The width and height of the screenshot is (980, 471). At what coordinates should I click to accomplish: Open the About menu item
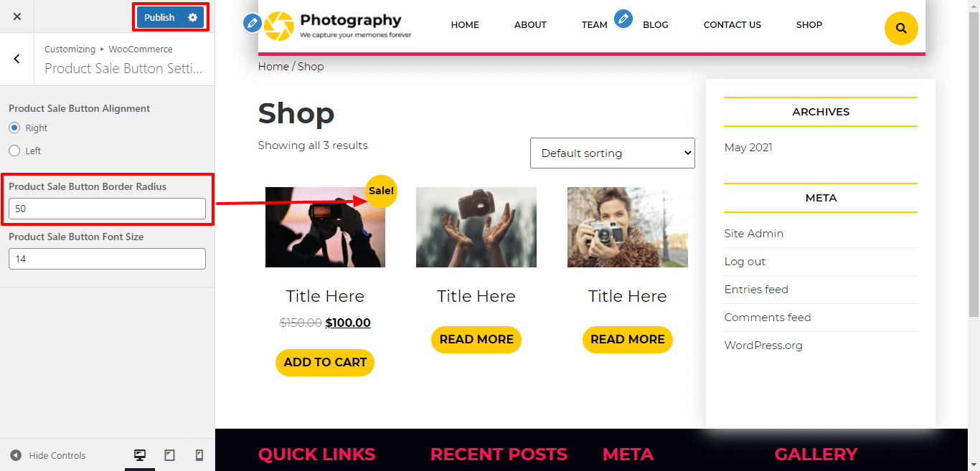tap(530, 24)
